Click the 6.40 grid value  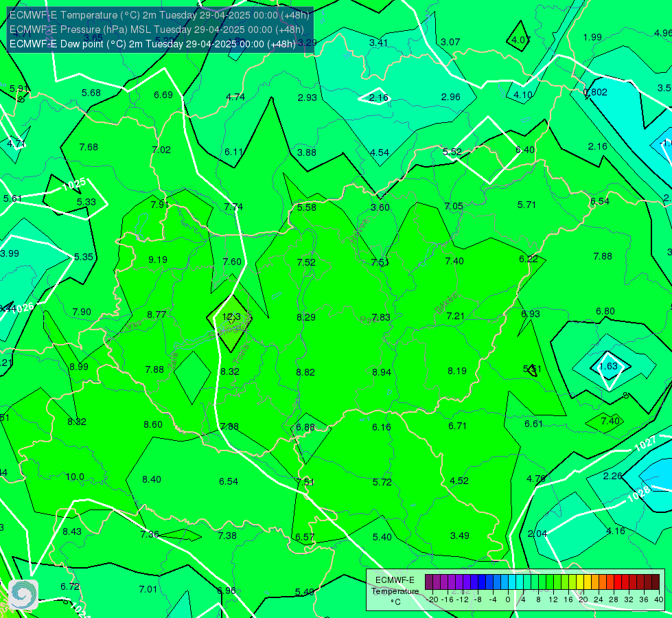click(x=525, y=149)
